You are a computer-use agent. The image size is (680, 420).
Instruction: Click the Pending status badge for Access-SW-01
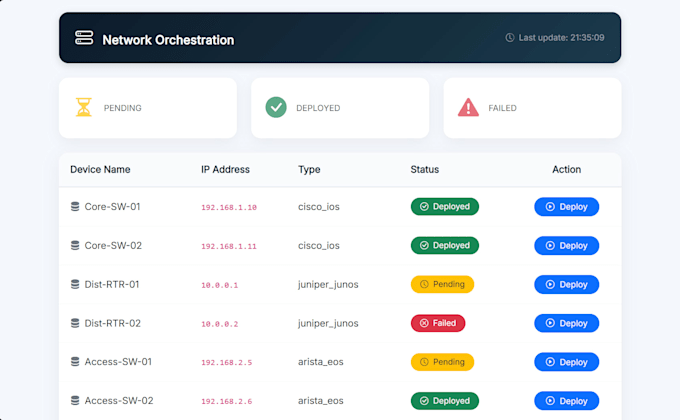tap(442, 362)
